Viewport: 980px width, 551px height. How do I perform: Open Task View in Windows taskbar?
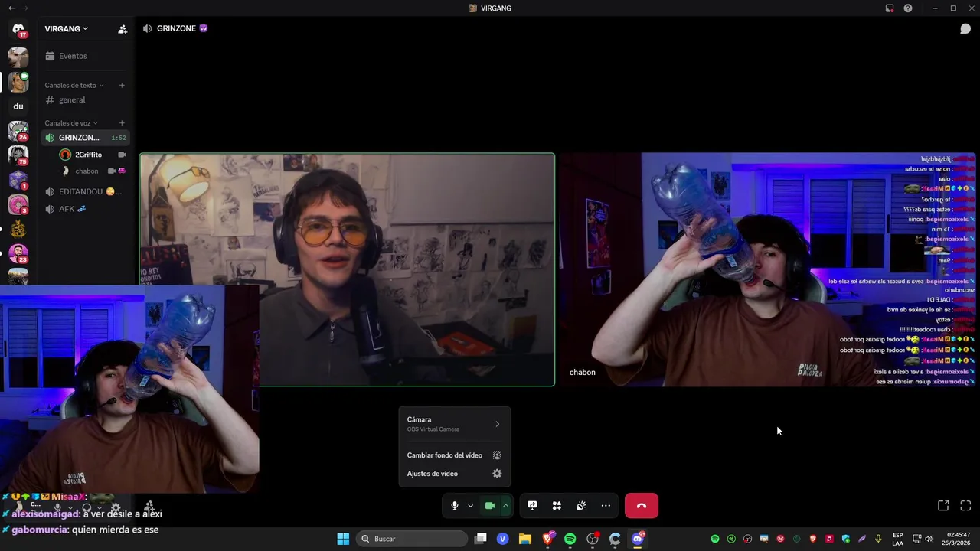tap(481, 539)
